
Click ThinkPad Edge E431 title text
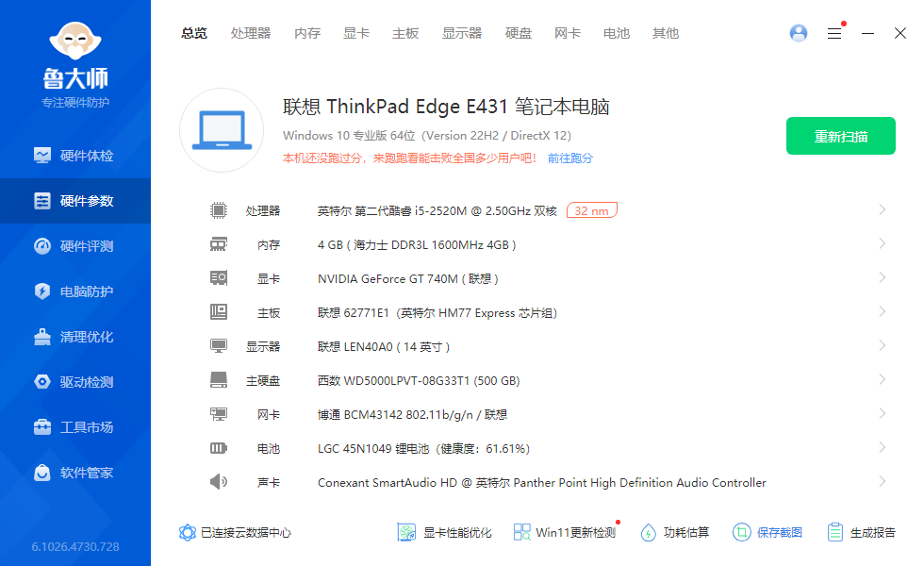click(445, 107)
